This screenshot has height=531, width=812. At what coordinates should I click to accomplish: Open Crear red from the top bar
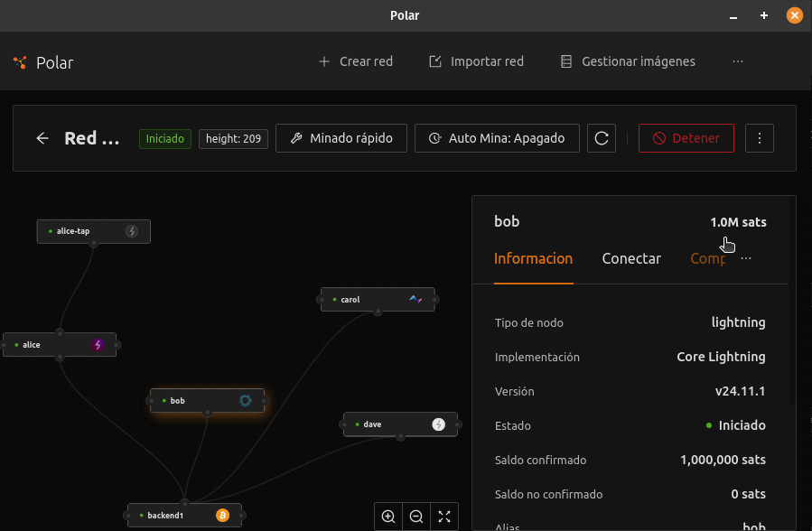click(355, 61)
